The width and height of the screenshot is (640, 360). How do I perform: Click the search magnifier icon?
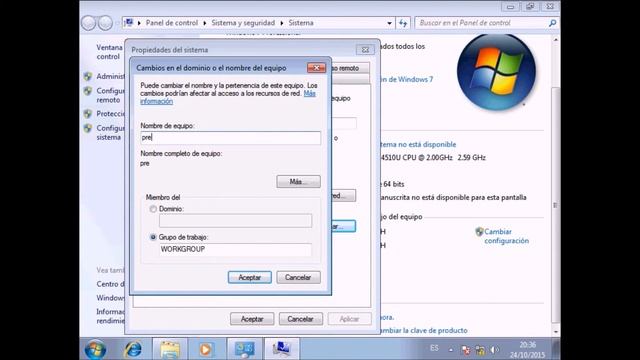tap(552, 23)
